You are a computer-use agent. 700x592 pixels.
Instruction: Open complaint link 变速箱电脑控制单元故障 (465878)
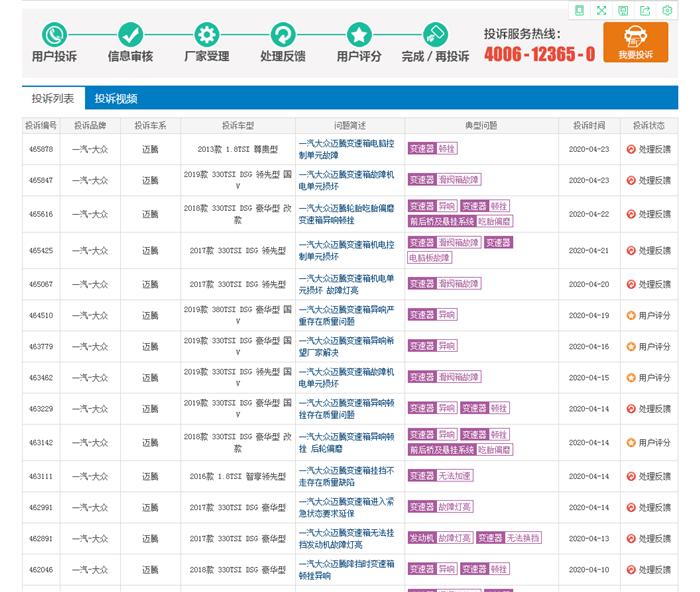346,149
